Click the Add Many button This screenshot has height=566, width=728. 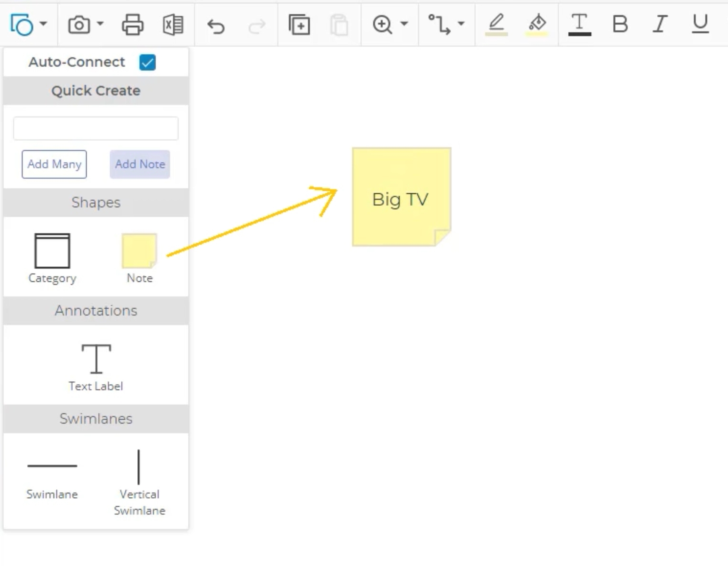(x=54, y=164)
